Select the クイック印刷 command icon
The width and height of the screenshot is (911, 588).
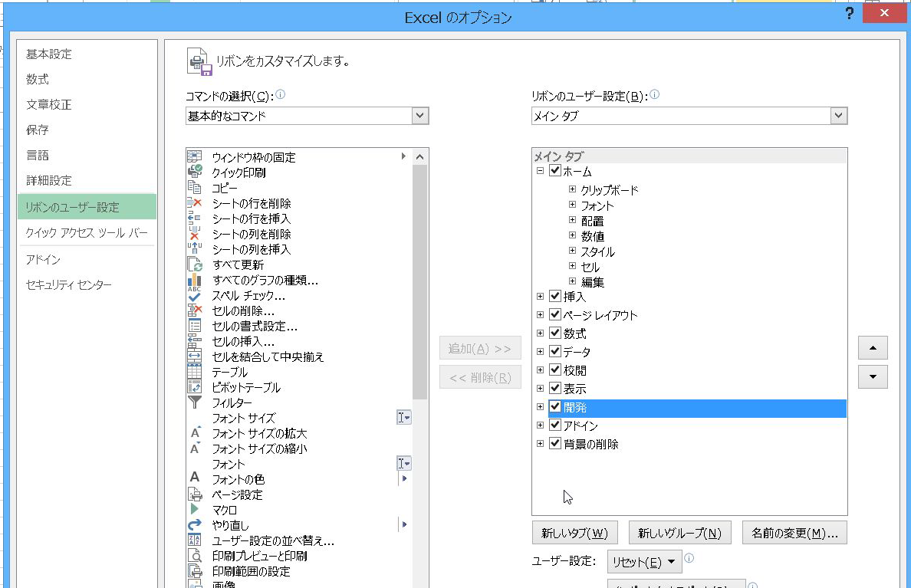coord(194,172)
